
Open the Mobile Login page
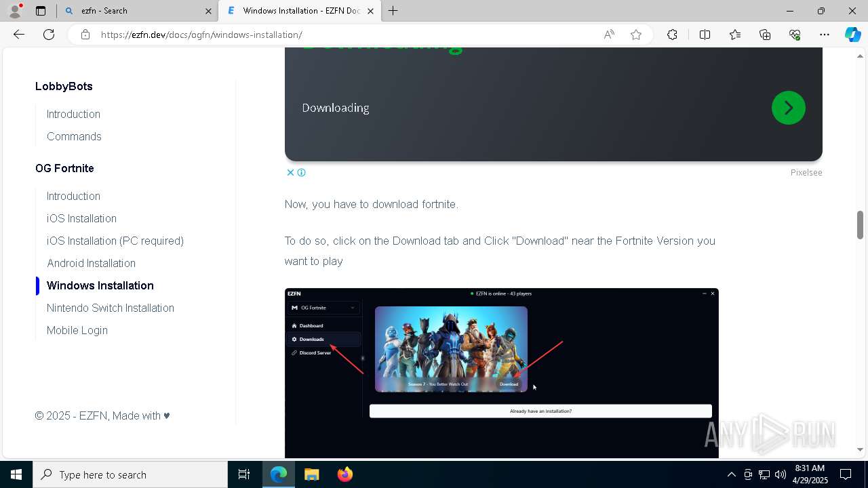click(77, 330)
